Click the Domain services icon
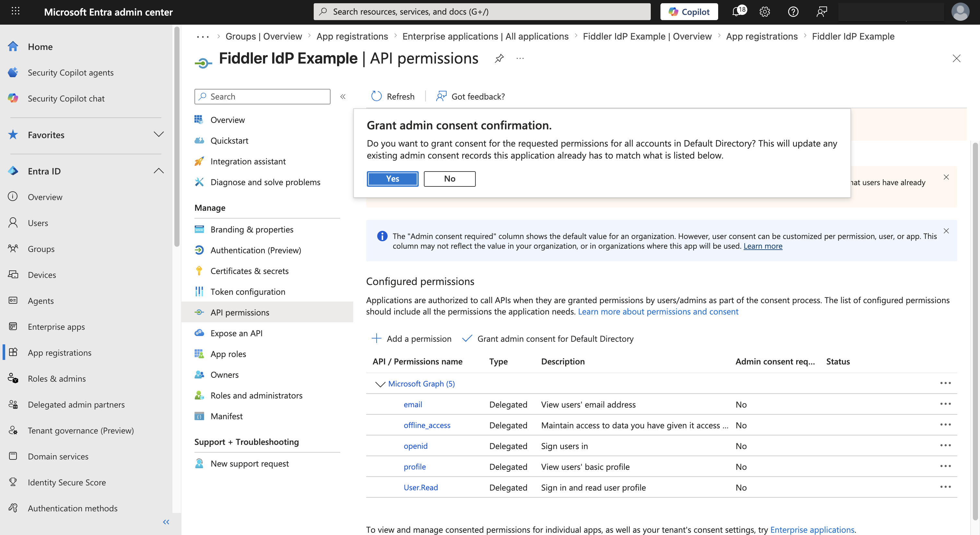 pyautogui.click(x=13, y=456)
